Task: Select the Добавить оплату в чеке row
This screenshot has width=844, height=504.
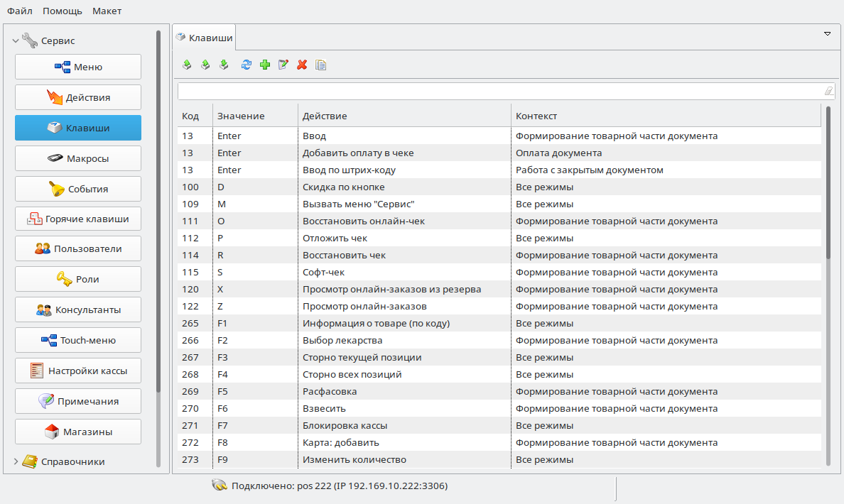Action: point(499,153)
